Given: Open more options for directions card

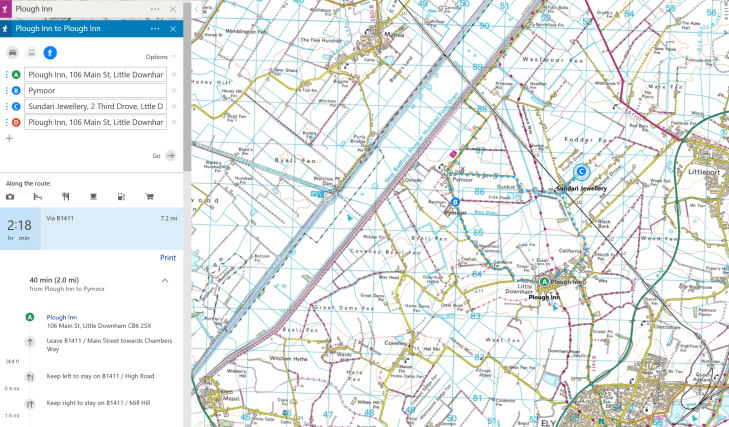Looking at the screenshot, I should [155, 29].
